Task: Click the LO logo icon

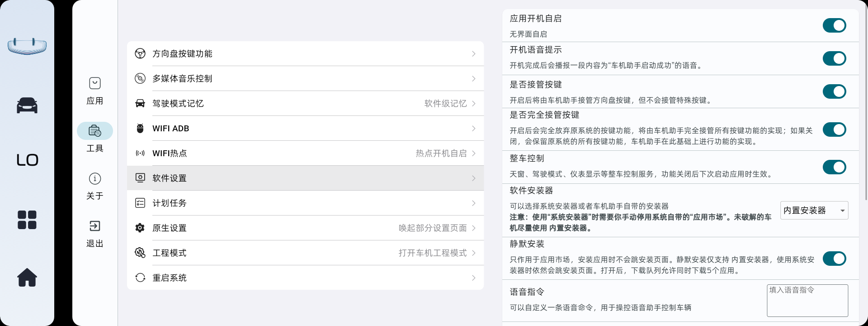Action: pyautogui.click(x=27, y=160)
